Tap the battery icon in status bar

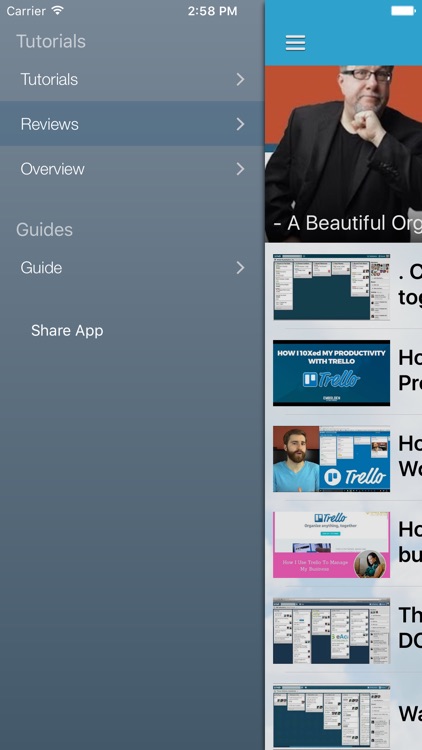click(403, 11)
